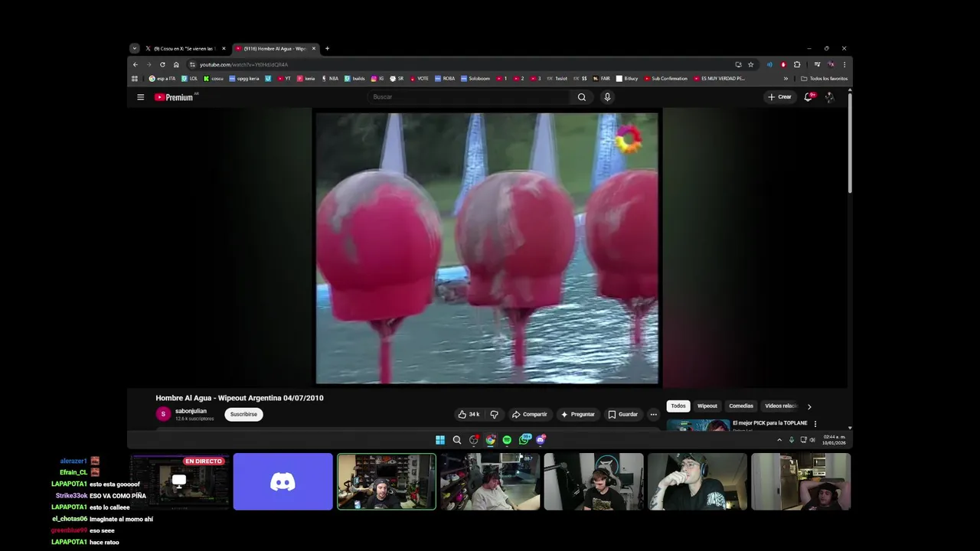980x551 pixels.
Task: Open taskbar search magnifier
Action: [x=457, y=440]
